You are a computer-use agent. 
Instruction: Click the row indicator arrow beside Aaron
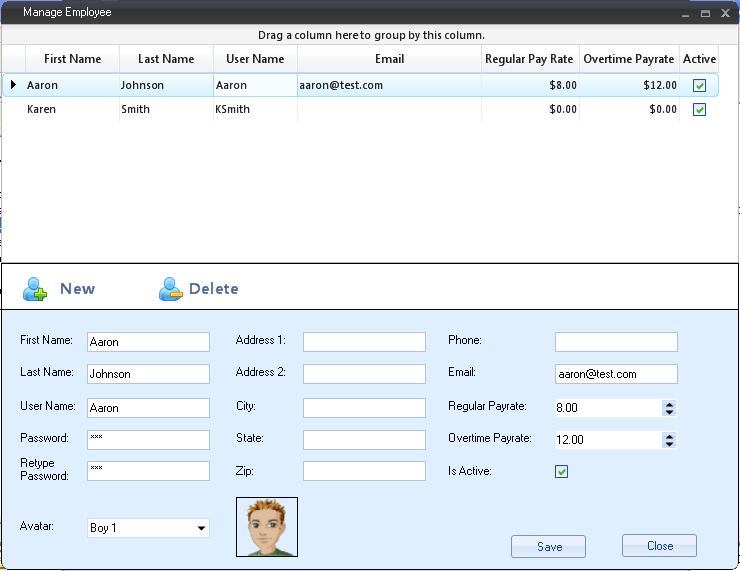click(x=13, y=85)
